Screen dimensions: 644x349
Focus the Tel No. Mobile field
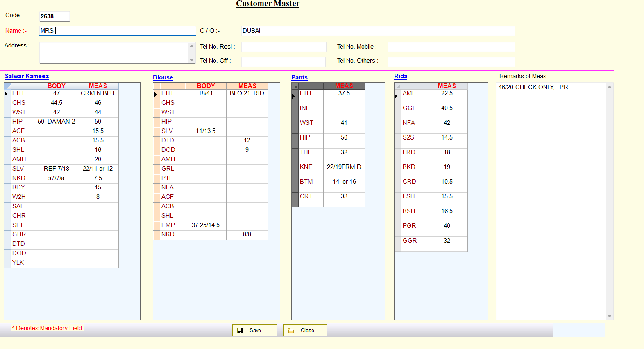coord(451,47)
